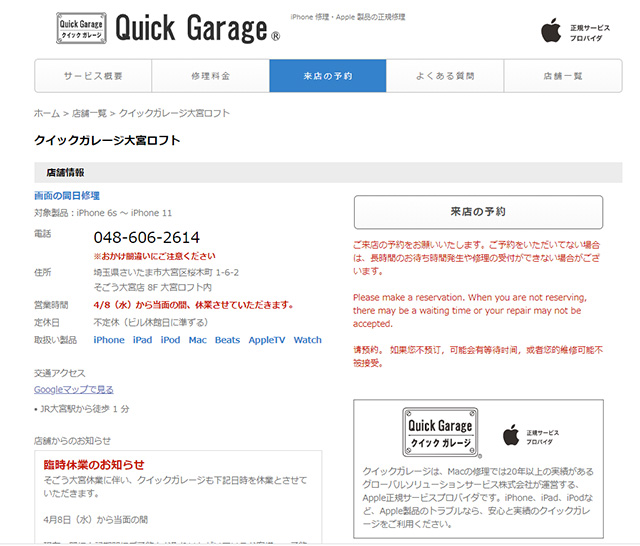Click the 臨時休業のお知らせ heading
The image size is (640, 546).
(x=94, y=465)
